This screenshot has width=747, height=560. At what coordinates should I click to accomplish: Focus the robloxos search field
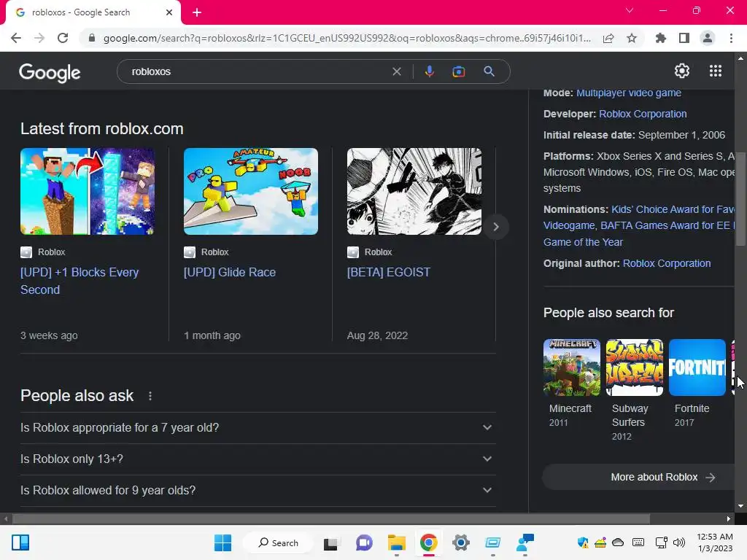pos(258,71)
